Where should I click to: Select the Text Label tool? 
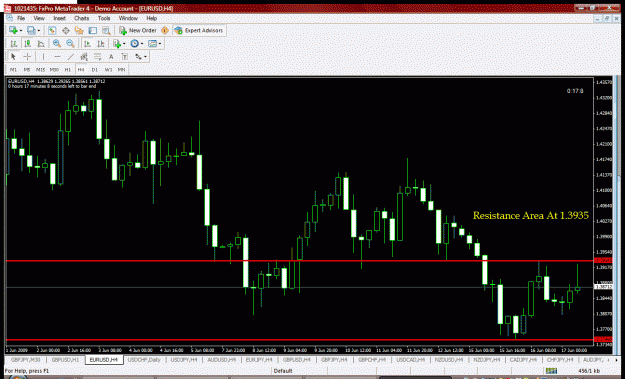pos(125,57)
